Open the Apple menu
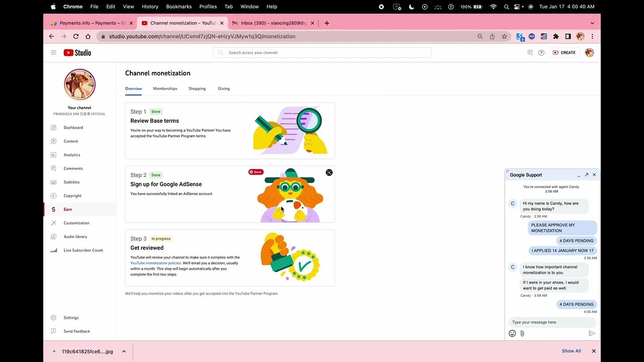 tap(53, 7)
